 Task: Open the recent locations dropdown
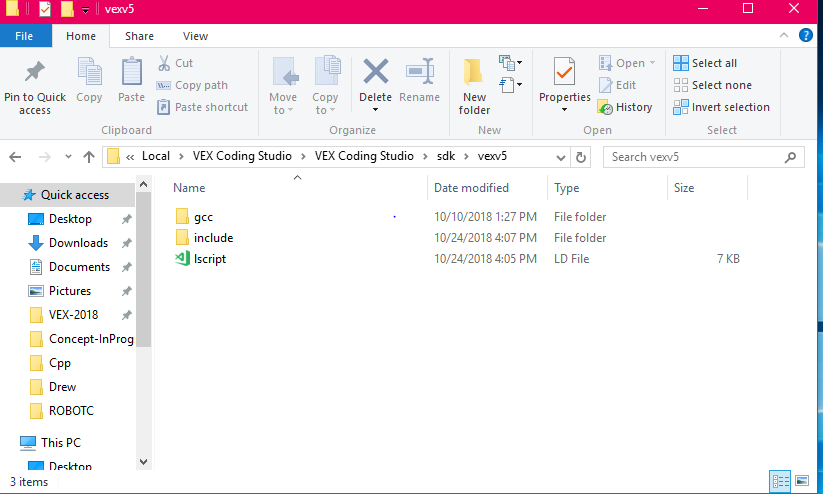(x=68, y=157)
